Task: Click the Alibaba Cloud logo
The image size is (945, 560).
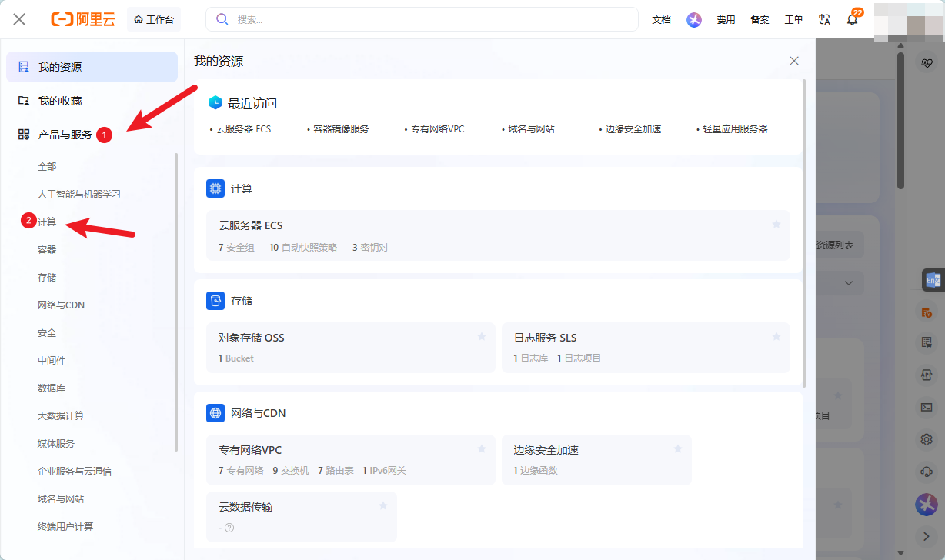Action: coord(83,19)
